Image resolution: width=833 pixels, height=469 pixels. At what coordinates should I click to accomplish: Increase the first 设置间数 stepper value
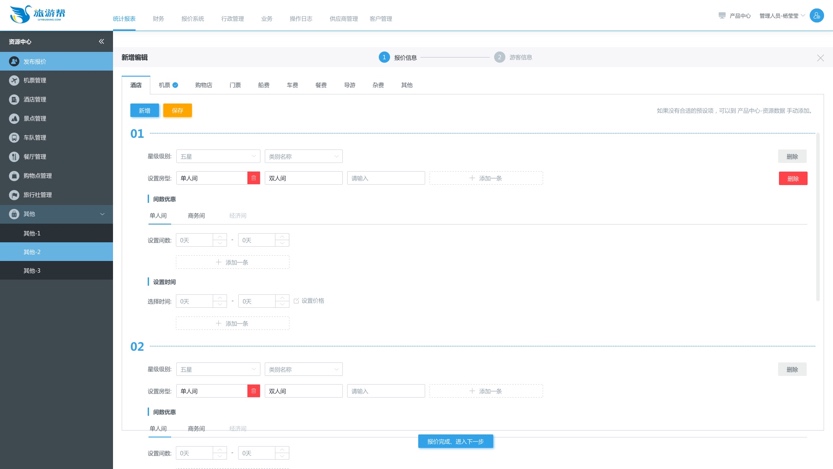coord(220,237)
